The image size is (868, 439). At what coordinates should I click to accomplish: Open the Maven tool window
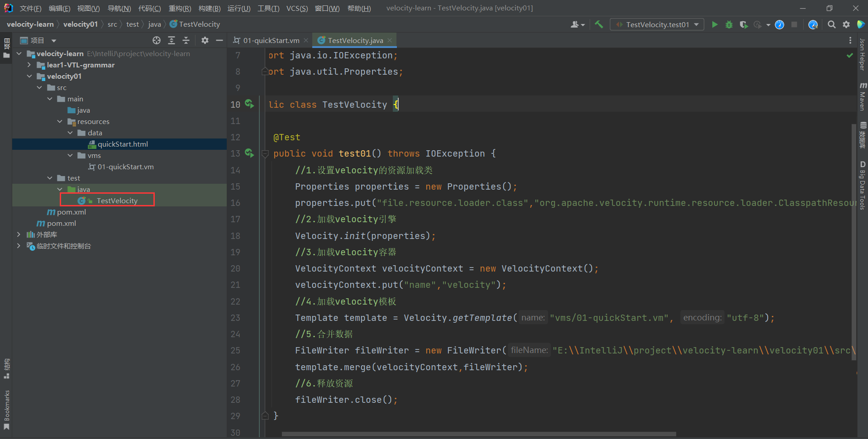coord(863,96)
